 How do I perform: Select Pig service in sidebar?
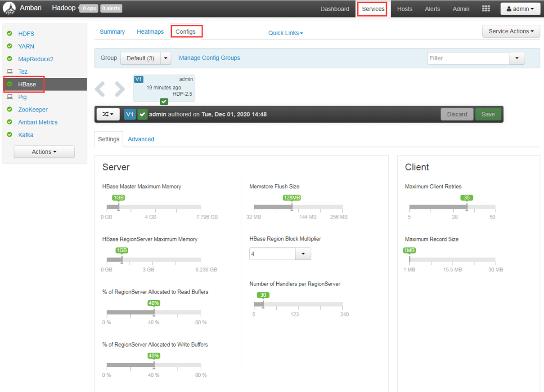pos(22,97)
